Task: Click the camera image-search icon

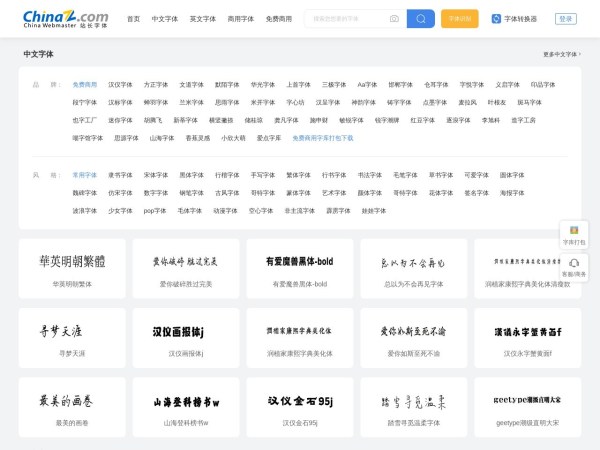Action: [394, 18]
